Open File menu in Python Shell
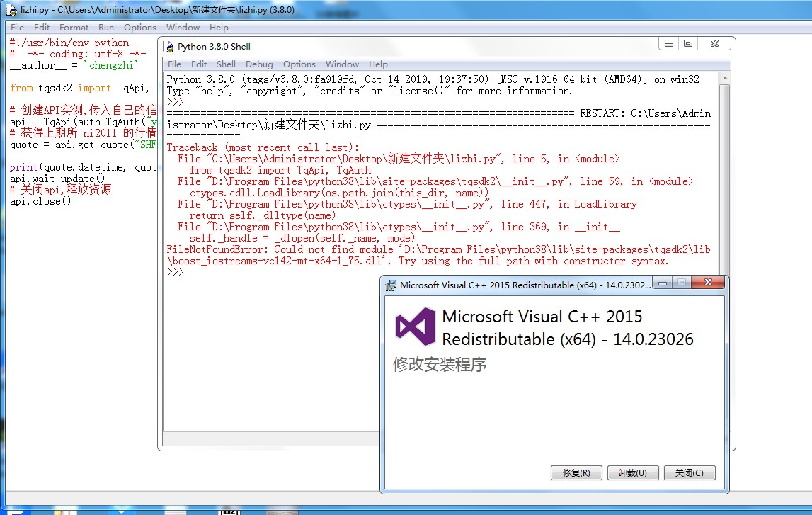Viewport: 812px width, 515px height. coord(175,64)
